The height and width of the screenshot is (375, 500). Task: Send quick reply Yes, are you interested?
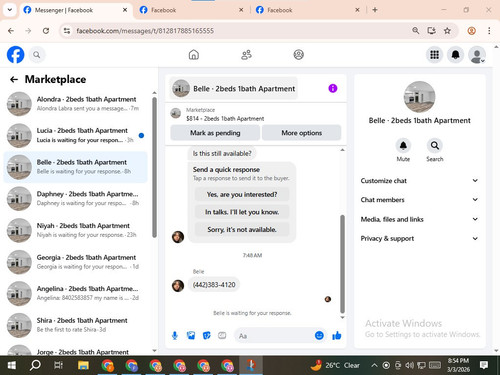coord(242,194)
